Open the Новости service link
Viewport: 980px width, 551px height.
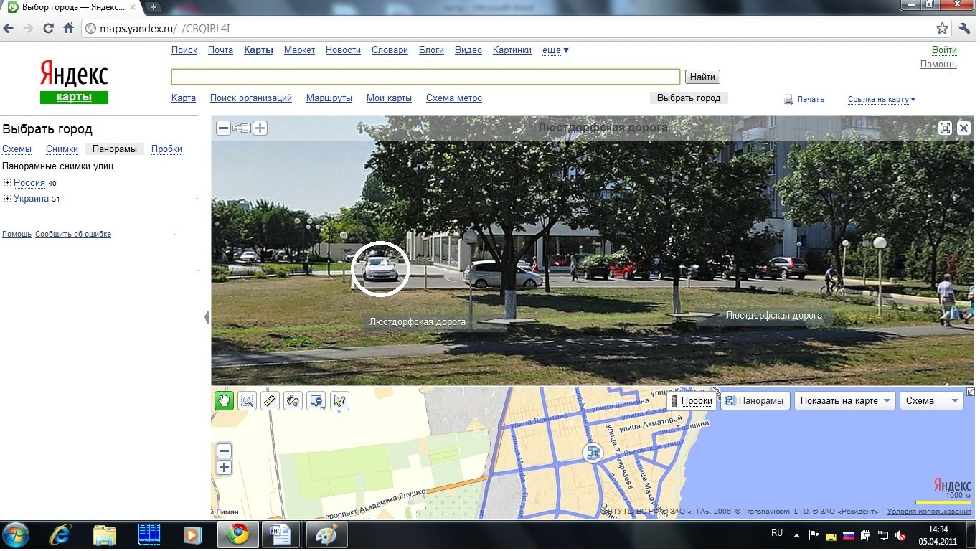coord(343,50)
